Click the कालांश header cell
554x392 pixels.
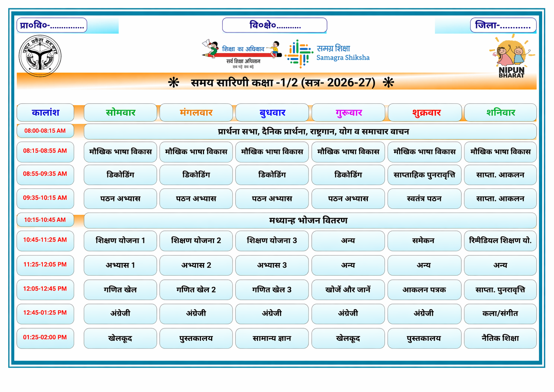click(x=45, y=113)
